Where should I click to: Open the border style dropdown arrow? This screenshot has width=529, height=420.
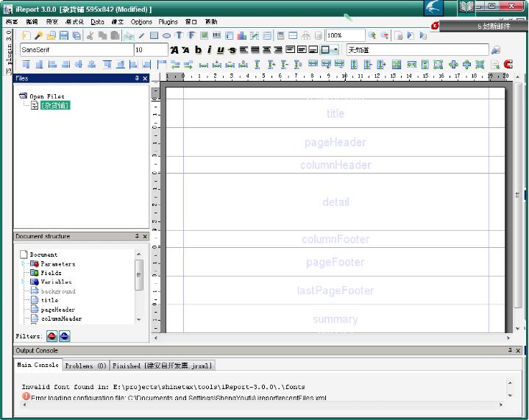click(x=335, y=50)
